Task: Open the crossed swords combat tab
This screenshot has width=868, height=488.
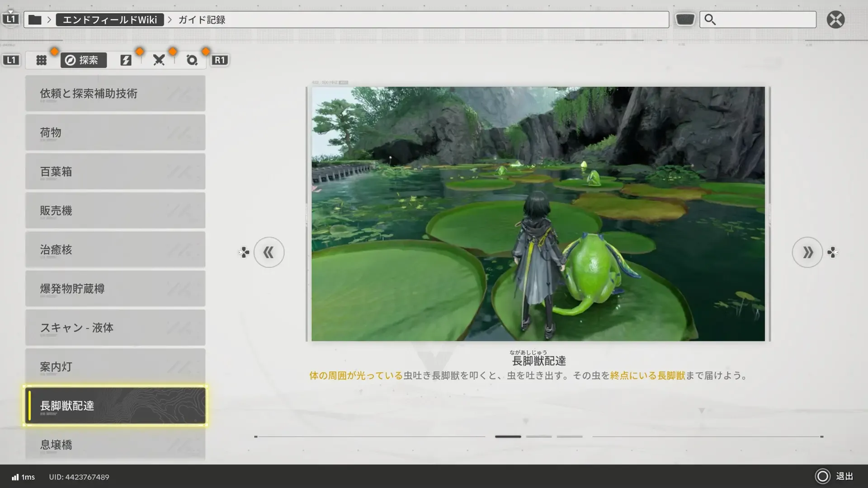Action: pos(159,60)
